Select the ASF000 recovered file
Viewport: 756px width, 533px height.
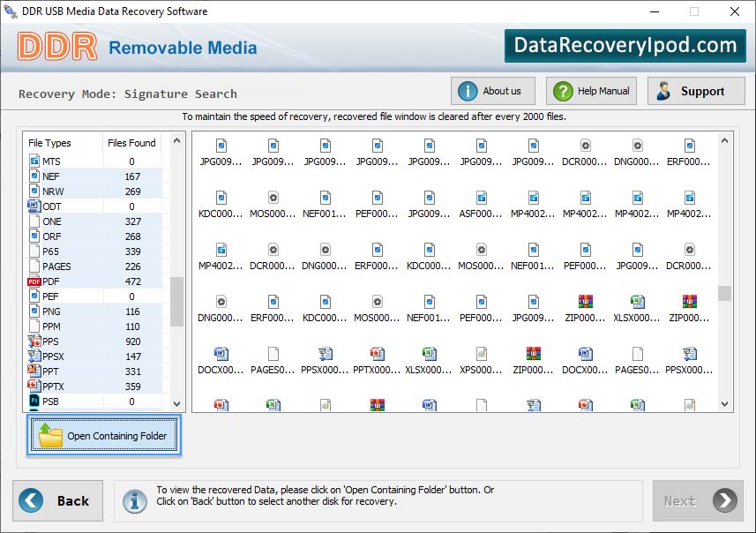481,205
